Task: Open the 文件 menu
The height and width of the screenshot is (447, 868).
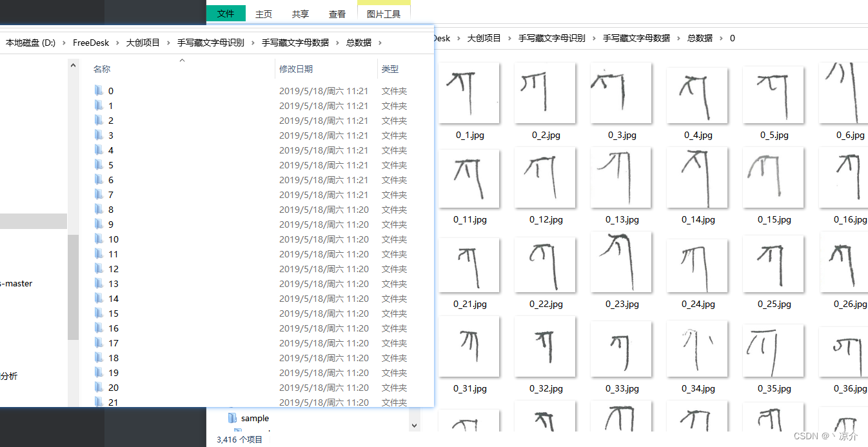Action: [x=226, y=13]
